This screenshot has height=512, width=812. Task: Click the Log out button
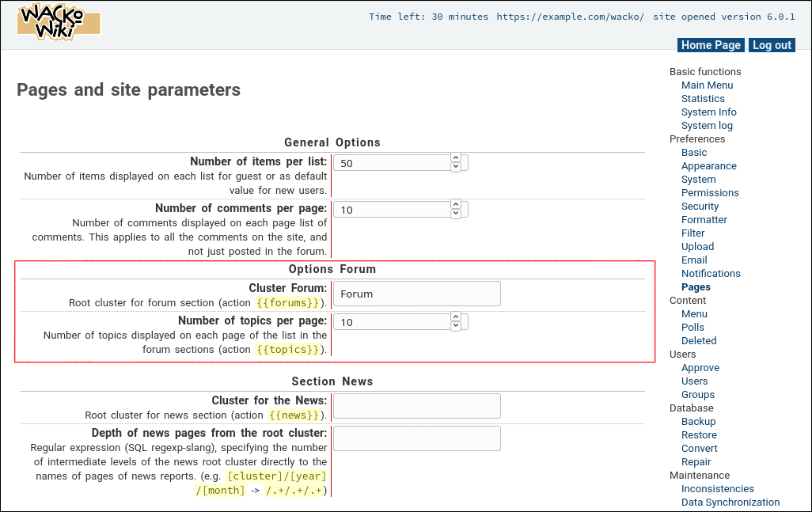(x=771, y=45)
